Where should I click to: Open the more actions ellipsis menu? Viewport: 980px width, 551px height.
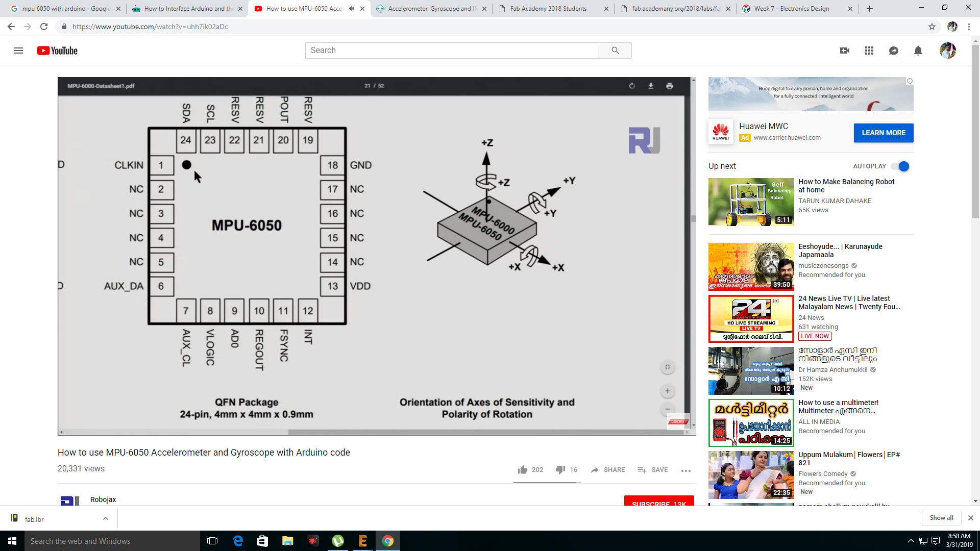pos(686,470)
